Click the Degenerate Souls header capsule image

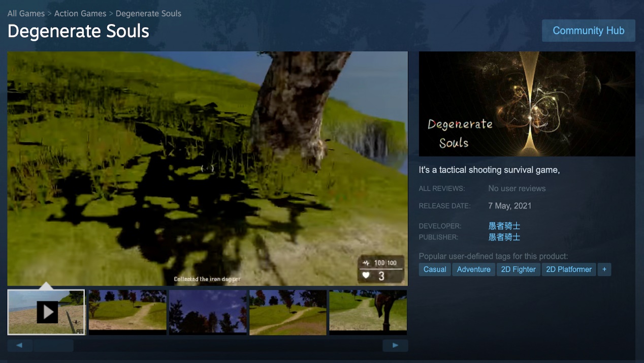527,104
